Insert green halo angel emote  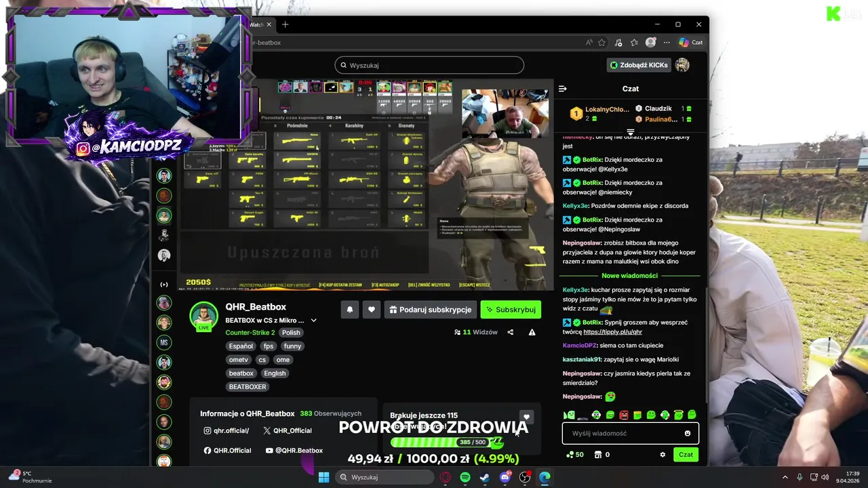click(678, 415)
